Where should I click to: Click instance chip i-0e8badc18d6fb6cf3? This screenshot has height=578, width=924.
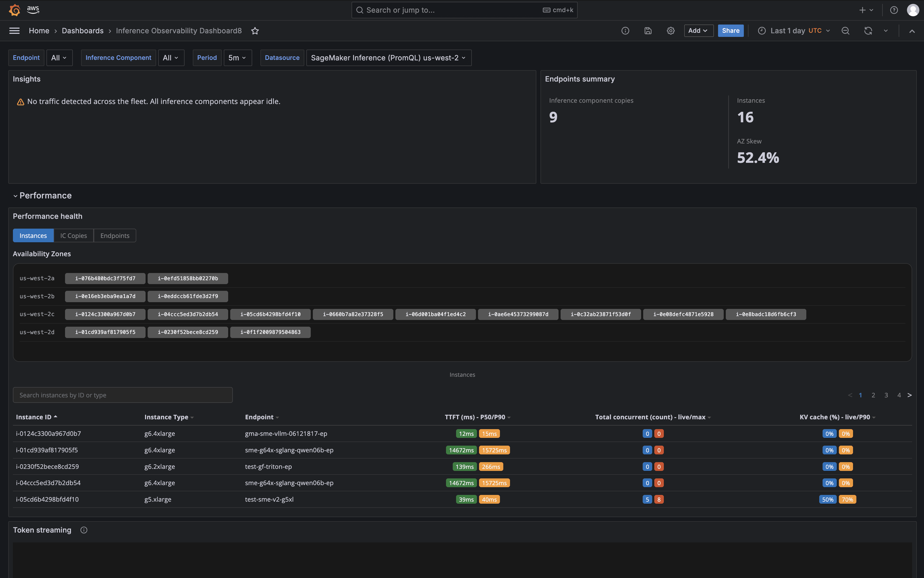[x=766, y=314]
